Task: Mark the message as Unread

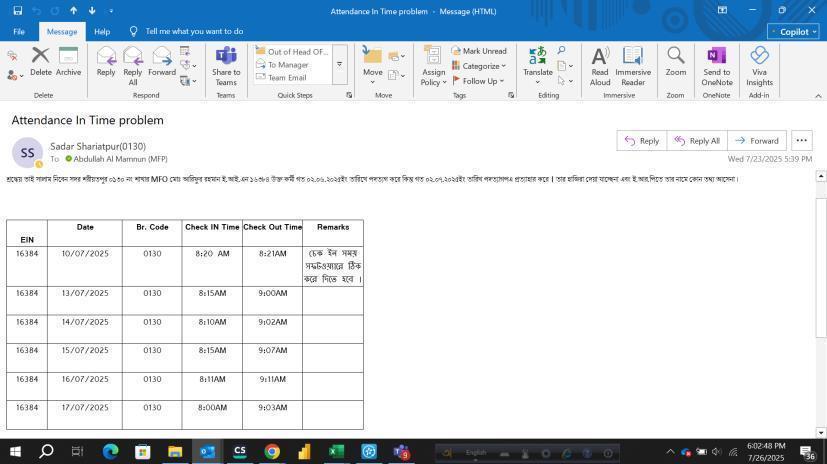Action: (479, 51)
